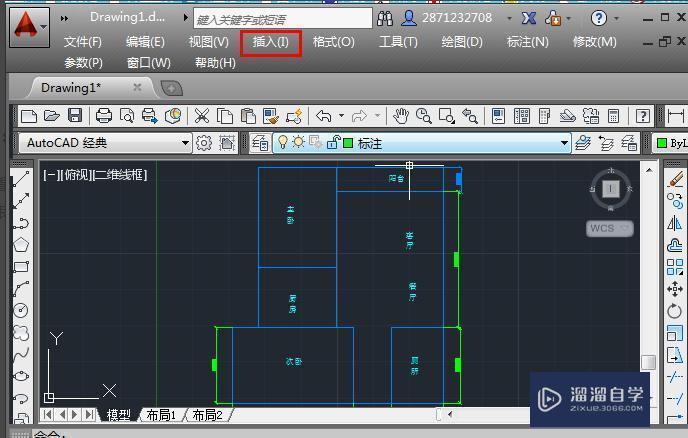Click the Paste icon
The height and width of the screenshot is (438, 688).
pyautogui.click(x=248, y=116)
